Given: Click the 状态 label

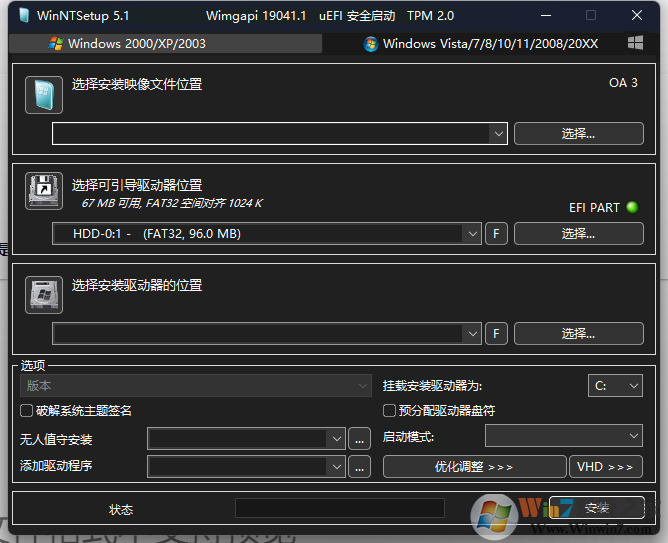Looking at the screenshot, I should click(121, 509).
